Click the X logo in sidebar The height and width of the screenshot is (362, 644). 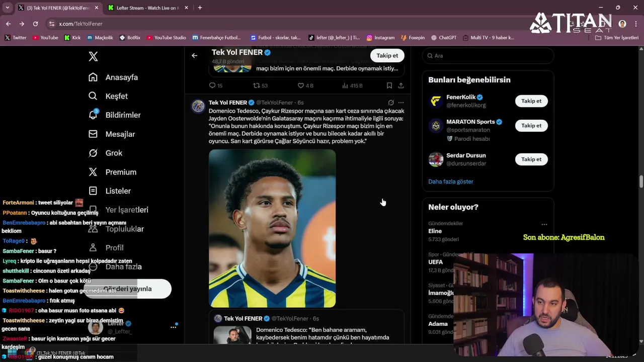coord(93,56)
